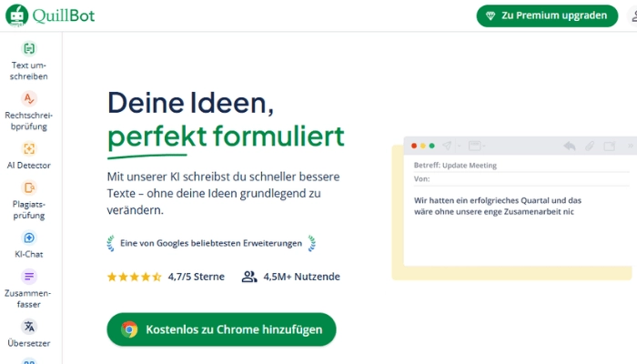Image resolution: width=637 pixels, height=364 pixels.
Task: Click the QuillBot wordmark text
Action: coord(64,15)
